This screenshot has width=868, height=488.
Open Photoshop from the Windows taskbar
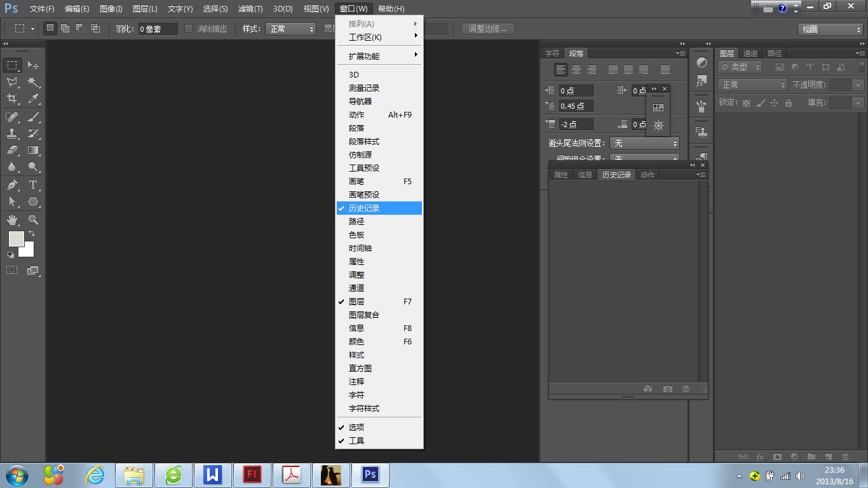[x=370, y=474]
